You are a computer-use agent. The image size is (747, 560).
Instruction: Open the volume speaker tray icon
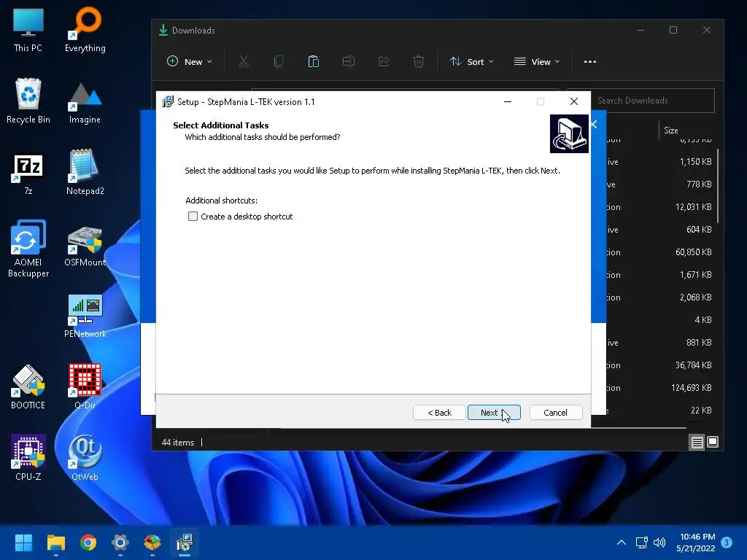click(659, 542)
